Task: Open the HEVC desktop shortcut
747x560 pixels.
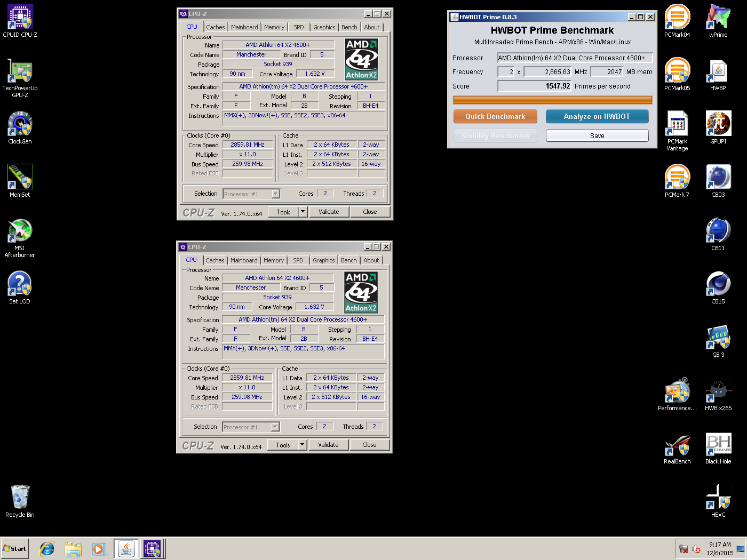Action: click(x=718, y=501)
